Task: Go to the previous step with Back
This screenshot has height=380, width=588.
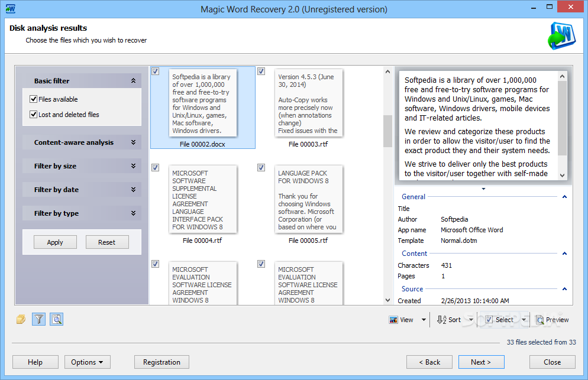Action: pos(429,362)
